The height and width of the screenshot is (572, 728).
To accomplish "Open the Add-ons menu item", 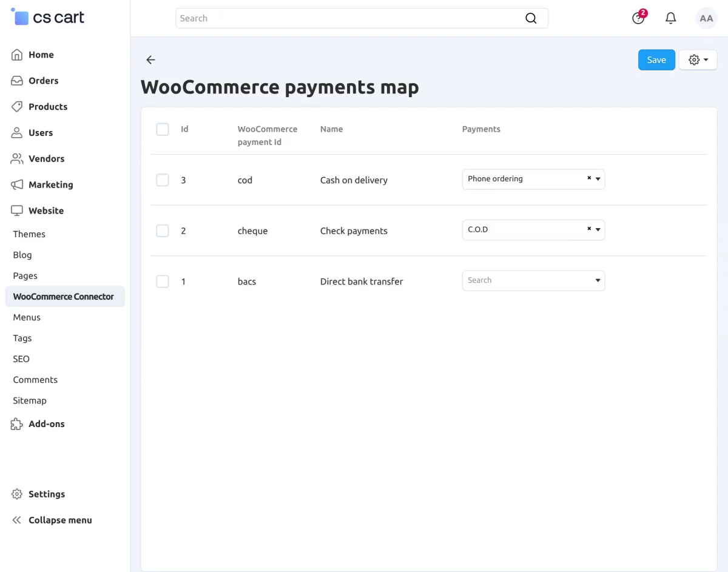I will (x=47, y=424).
